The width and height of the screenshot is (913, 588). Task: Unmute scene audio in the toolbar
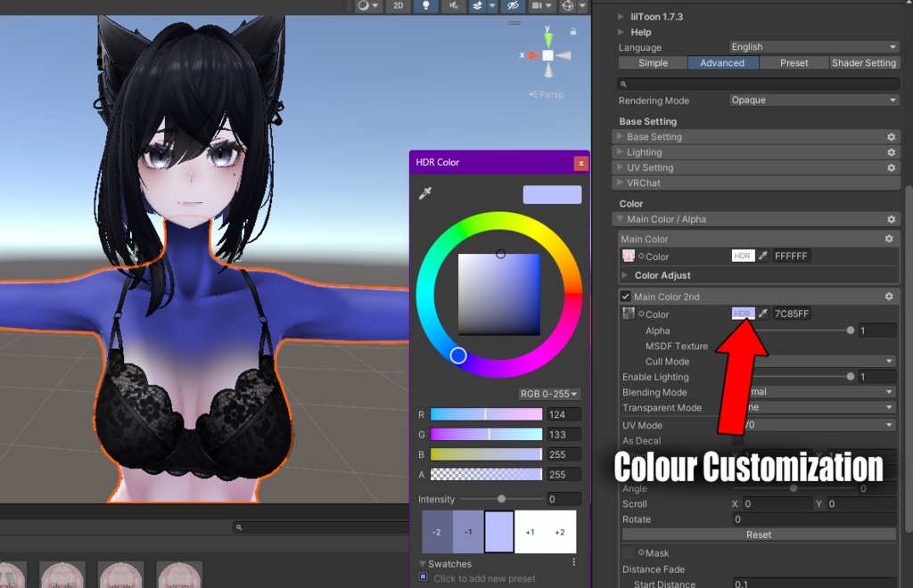[x=452, y=5]
